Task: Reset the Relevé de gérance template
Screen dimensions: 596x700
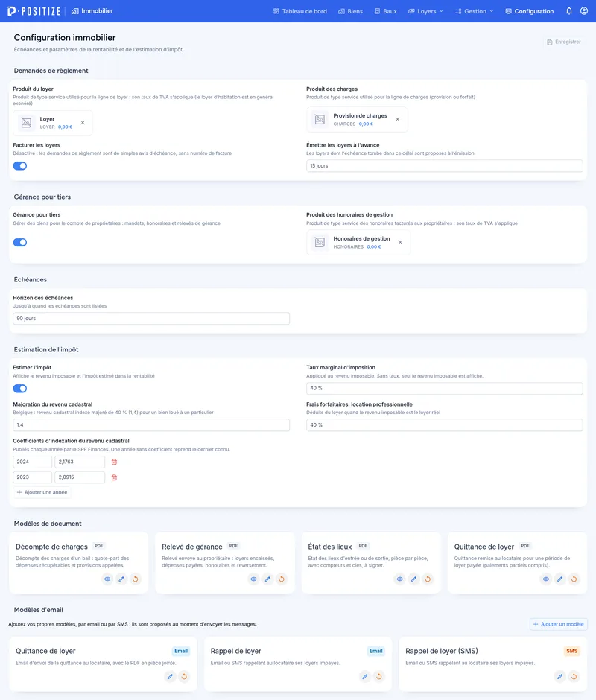Action: pos(282,579)
